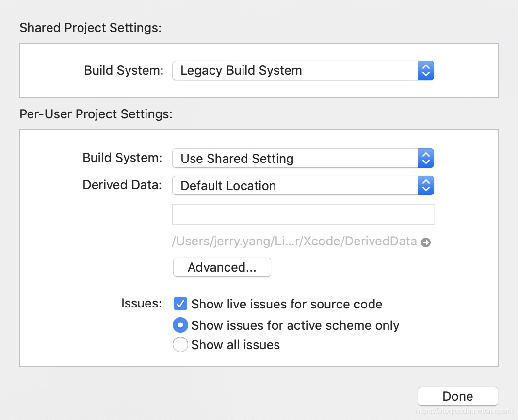Open the Use Shared Setting dropdown

pos(295,159)
